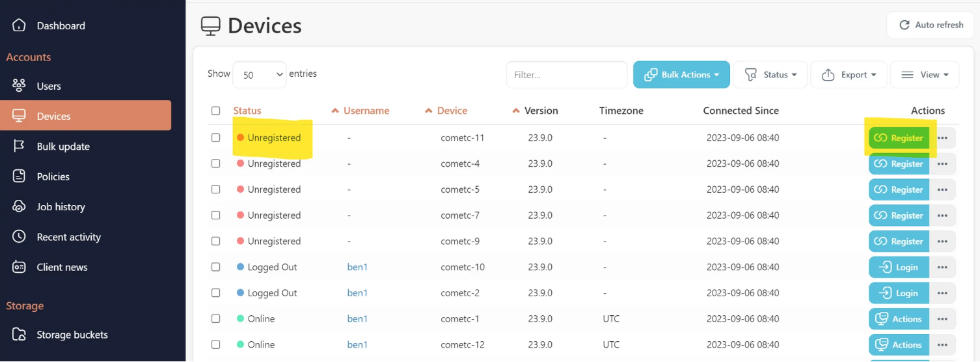
Task: Open Recent activity via clock icon
Action: 20,237
